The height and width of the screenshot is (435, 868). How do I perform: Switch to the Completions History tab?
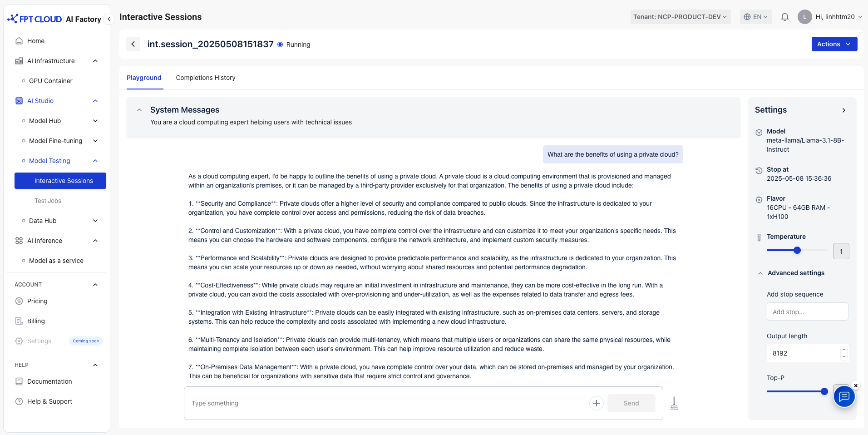[x=206, y=78]
